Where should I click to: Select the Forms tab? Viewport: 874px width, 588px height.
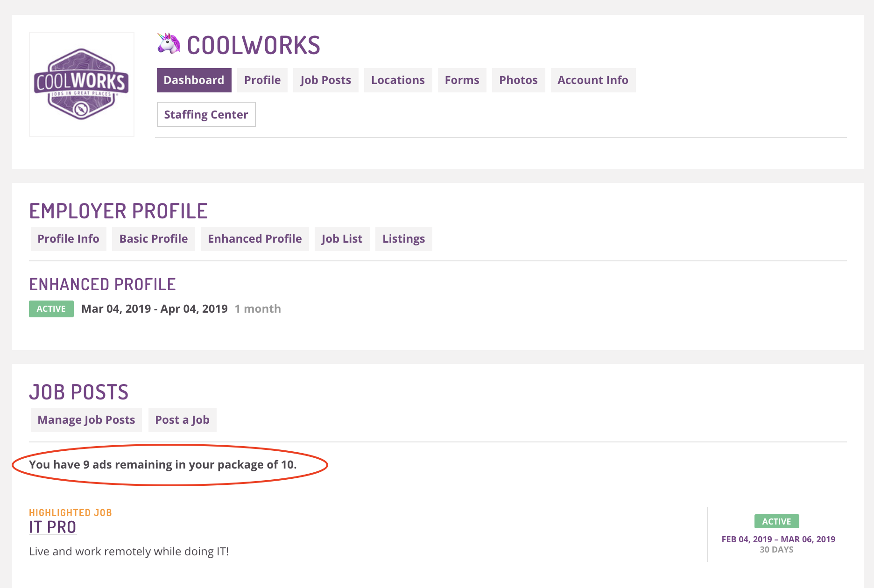pyautogui.click(x=462, y=80)
